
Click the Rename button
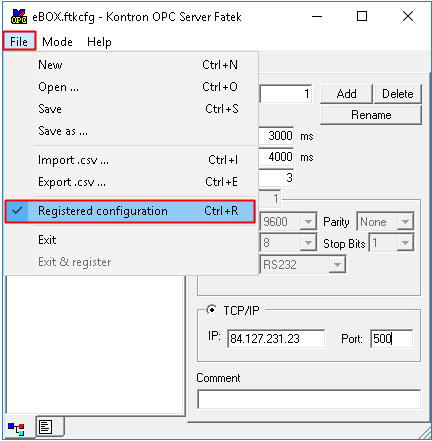click(x=371, y=115)
